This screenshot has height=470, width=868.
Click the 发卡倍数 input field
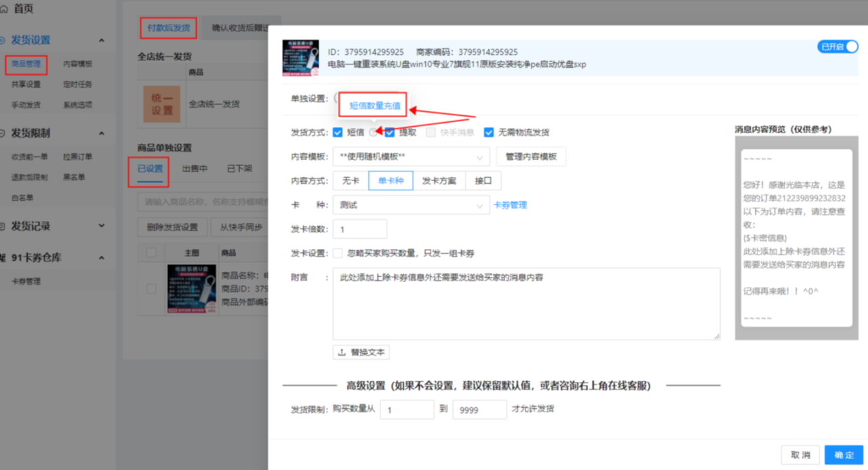[359, 229]
